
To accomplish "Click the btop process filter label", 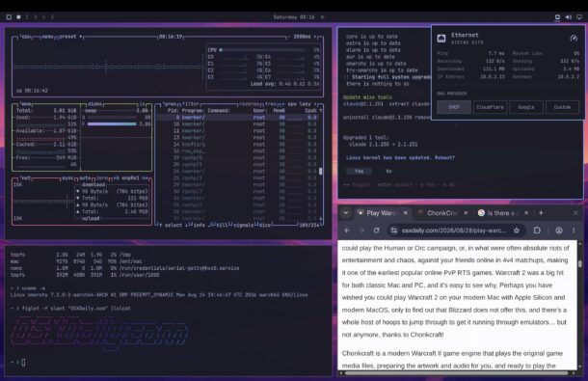I will (191, 103).
